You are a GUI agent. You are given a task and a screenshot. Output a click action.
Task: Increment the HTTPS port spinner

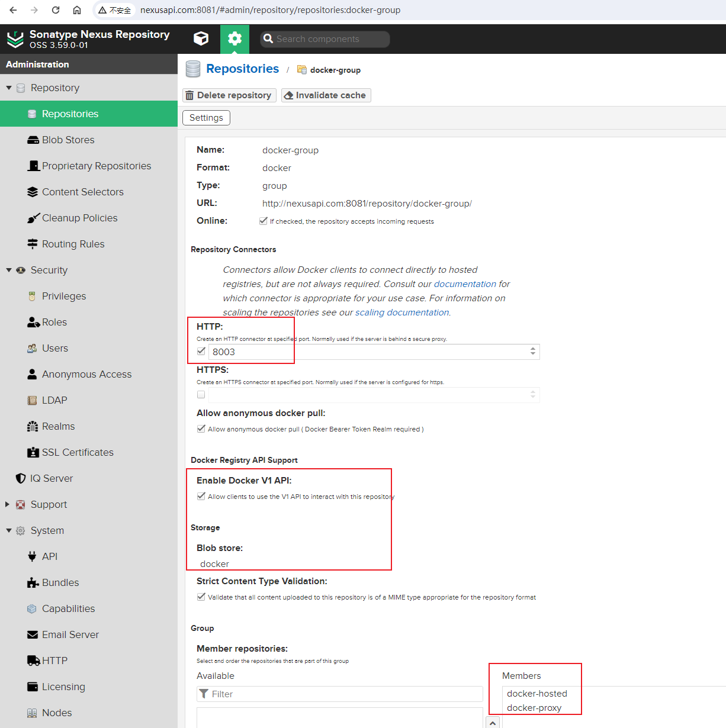pos(533,392)
